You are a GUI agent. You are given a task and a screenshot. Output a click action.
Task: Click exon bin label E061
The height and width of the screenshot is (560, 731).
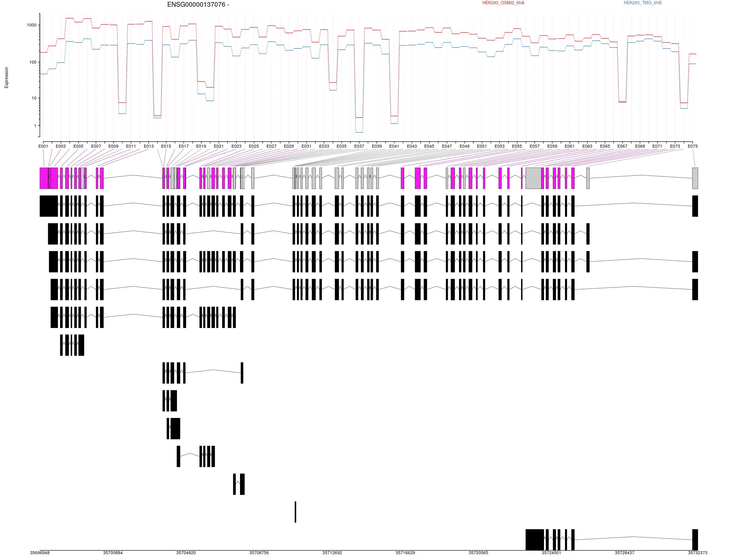570,146
